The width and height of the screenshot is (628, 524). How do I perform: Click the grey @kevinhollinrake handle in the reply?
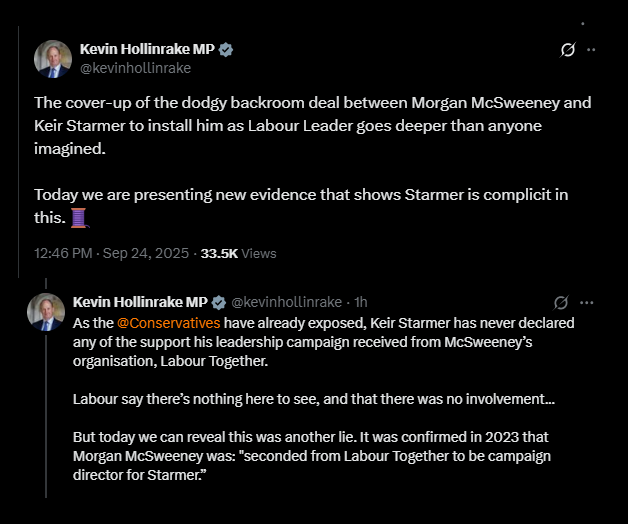point(285,302)
